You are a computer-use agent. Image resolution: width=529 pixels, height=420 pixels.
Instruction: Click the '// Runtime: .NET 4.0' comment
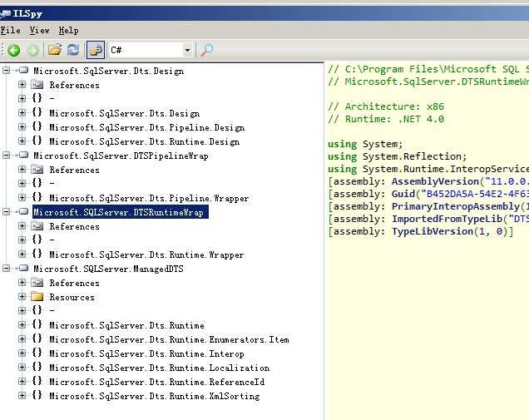coord(386,120)
